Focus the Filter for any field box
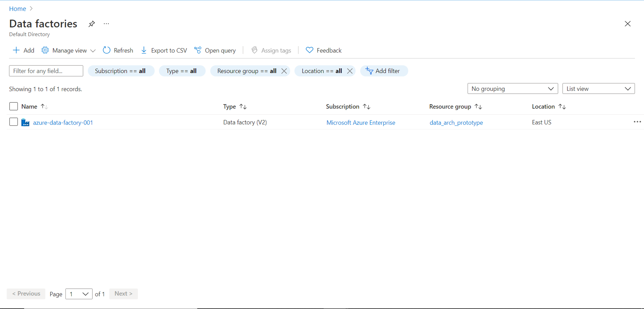The height and width of the screenshot is (309, 644). pyautogui.click(x=46, y=71)
